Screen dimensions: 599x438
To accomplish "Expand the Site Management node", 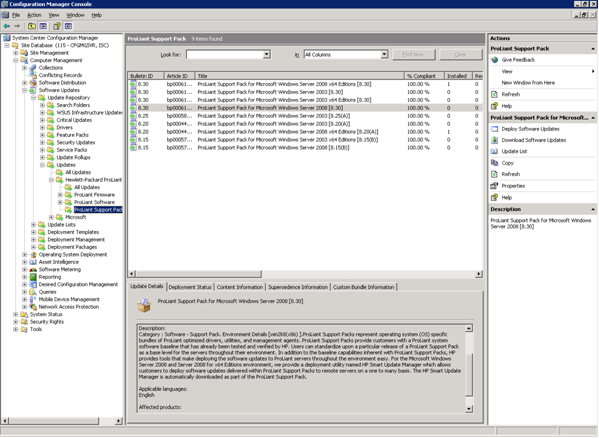I will point(16,53).
